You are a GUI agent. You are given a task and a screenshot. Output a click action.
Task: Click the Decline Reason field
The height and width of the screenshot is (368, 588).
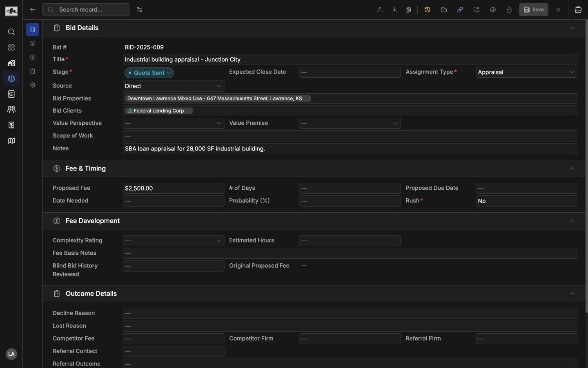(350, 314)
